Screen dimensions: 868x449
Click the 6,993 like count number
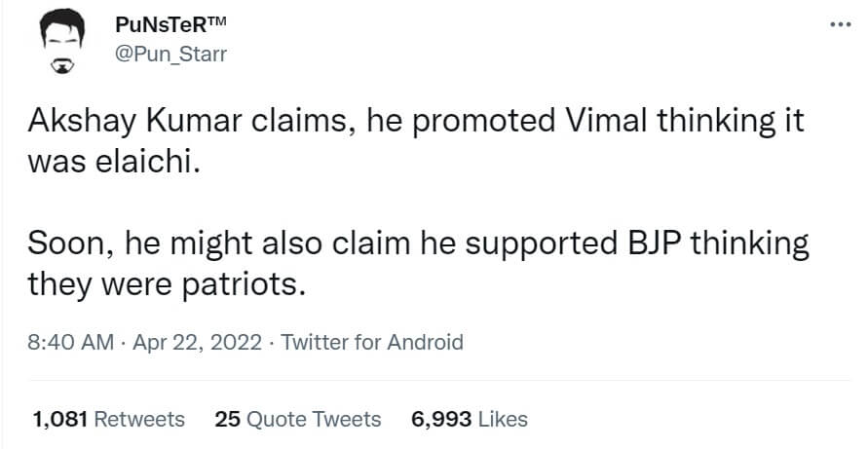pyautogui.click(x=441, y=419)
